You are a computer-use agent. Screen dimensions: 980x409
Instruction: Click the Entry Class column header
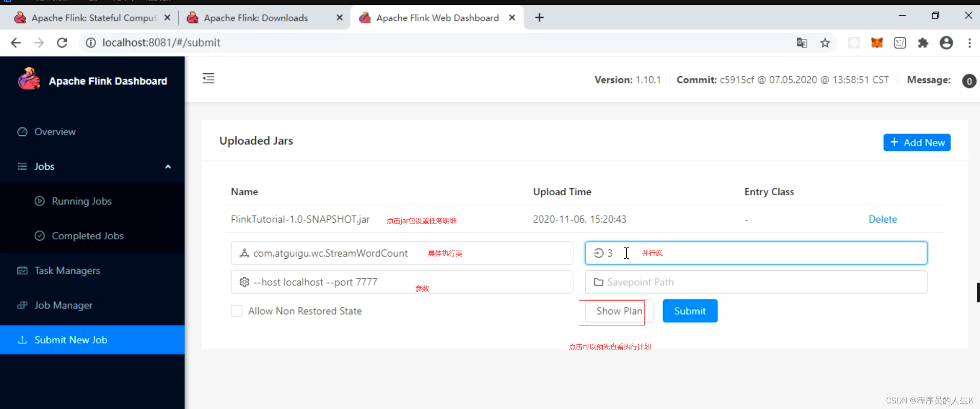pyautogui.click(x=769, y=192)
